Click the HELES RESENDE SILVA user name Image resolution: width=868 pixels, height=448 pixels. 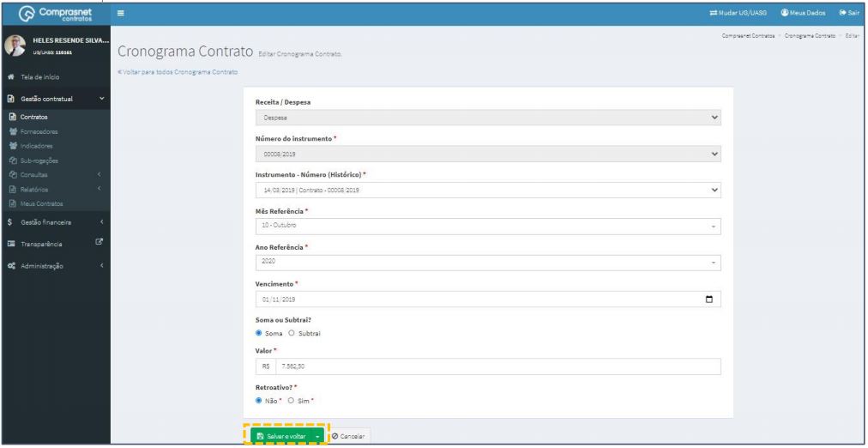(x=71, y=42)
